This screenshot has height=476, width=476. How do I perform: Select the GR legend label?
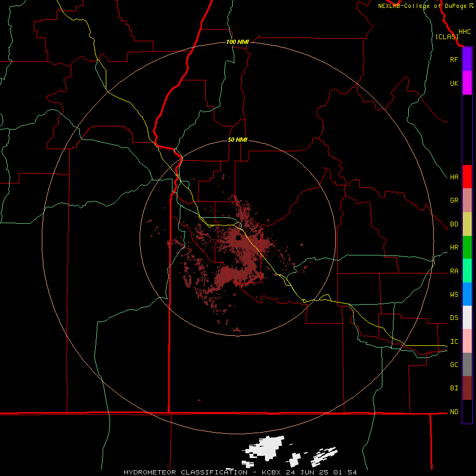tap(454, 200)
